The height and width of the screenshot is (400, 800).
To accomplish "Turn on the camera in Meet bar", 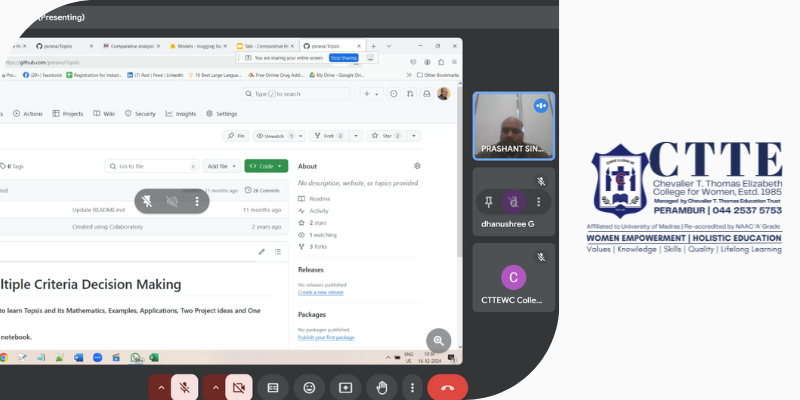I will (x=239, y=388).
